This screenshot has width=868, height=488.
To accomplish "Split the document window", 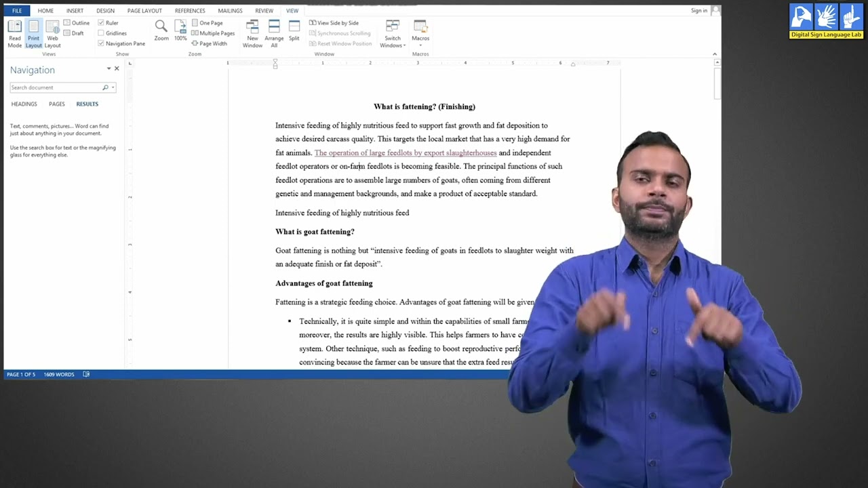I will (294, 30).
